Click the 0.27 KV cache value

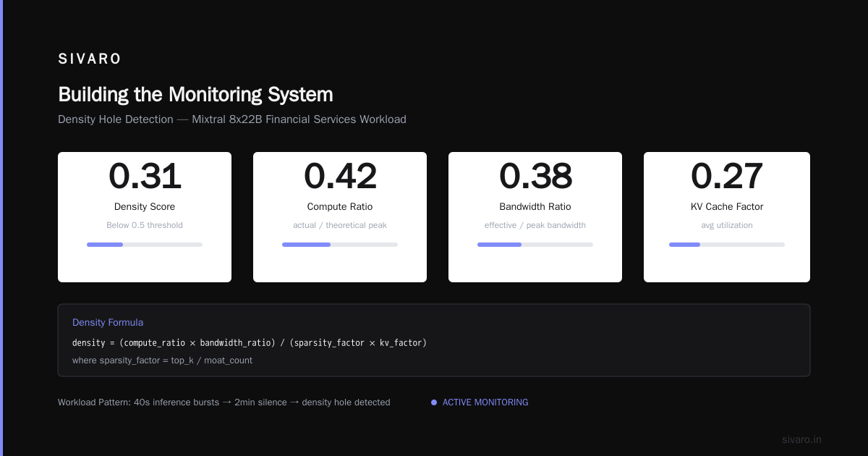click(x=727, y=176)
